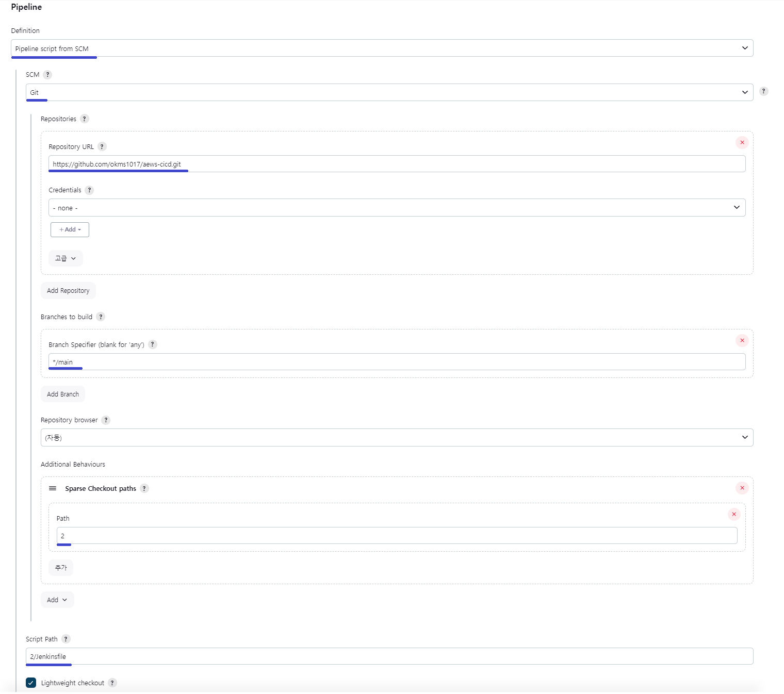Click the Pipeline section heading
The image size is (784, 694).
pos(26,7)
